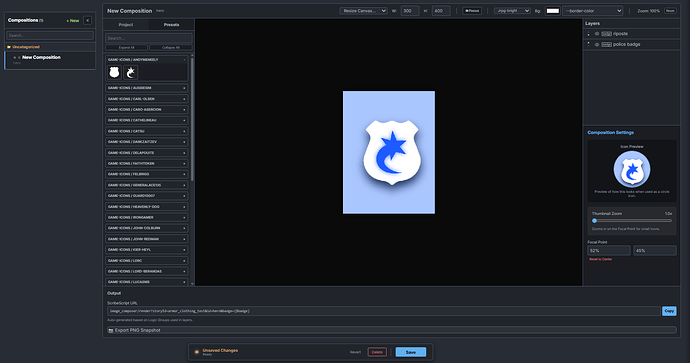Click the type badge on riposte layer
The image size is (690, 363).
pos(606,33)
